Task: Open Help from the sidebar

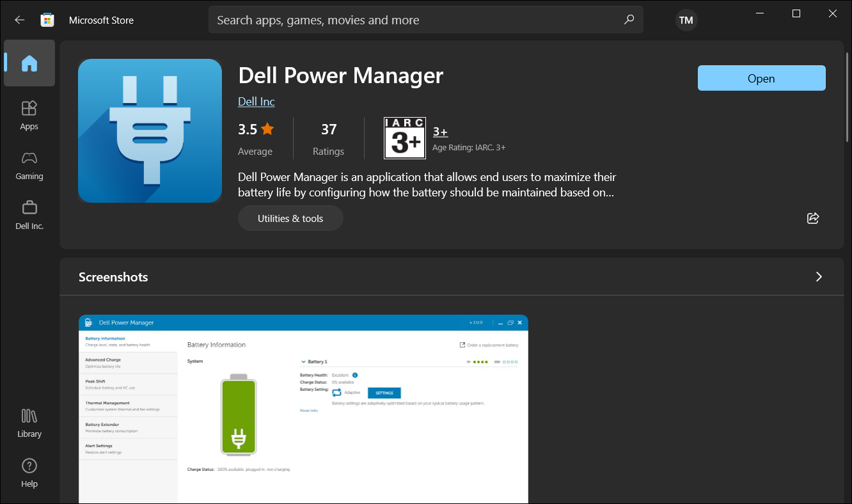Action: (x=29, y=472)
